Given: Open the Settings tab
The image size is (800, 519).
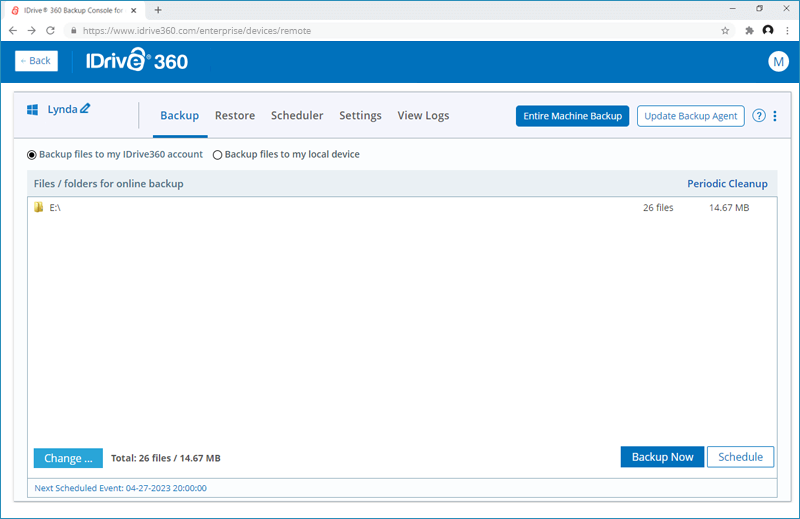Looking at the screenshot, I should click(x=360, y=116).
